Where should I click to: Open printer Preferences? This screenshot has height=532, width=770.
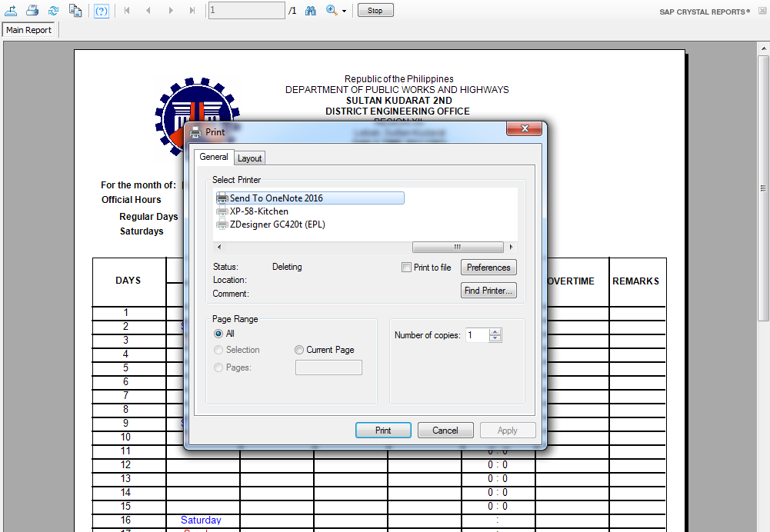pos(488,268)
